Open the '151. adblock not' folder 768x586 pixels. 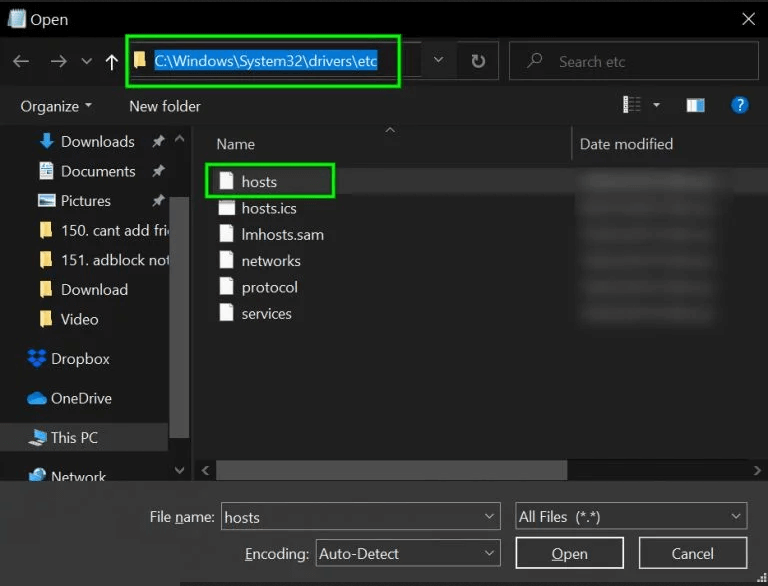pyautogui.click(x=103, y=260)
